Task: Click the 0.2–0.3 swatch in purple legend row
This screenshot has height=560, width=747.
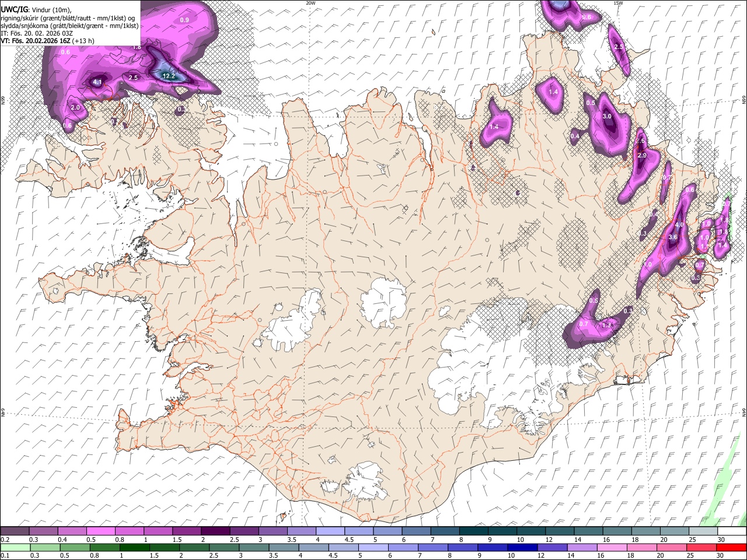Action: 15,531
